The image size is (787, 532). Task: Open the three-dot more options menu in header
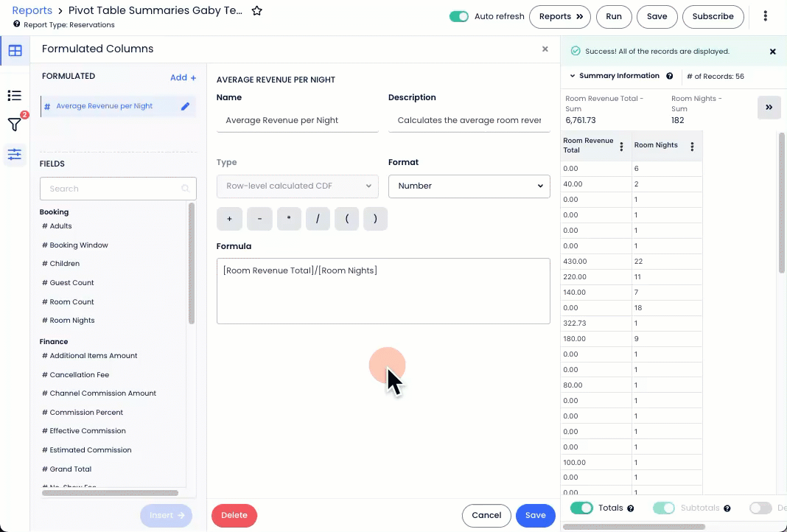(x=766, y=16)
